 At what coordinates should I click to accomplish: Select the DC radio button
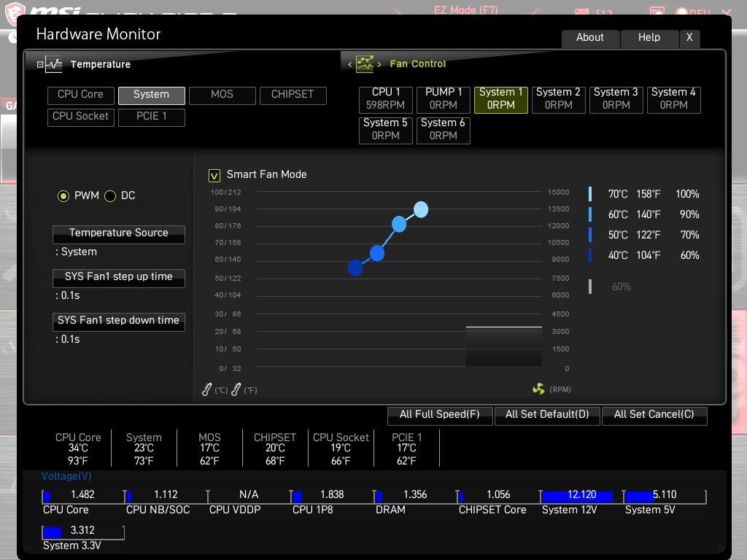tap(110, 196)
